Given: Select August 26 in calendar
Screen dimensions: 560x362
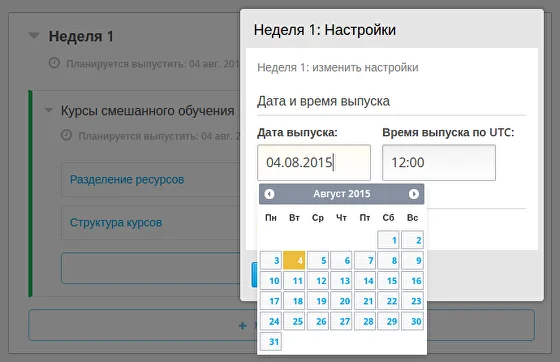Looking at the screenshot, I should pyautogui.click(x=318, y=321).
